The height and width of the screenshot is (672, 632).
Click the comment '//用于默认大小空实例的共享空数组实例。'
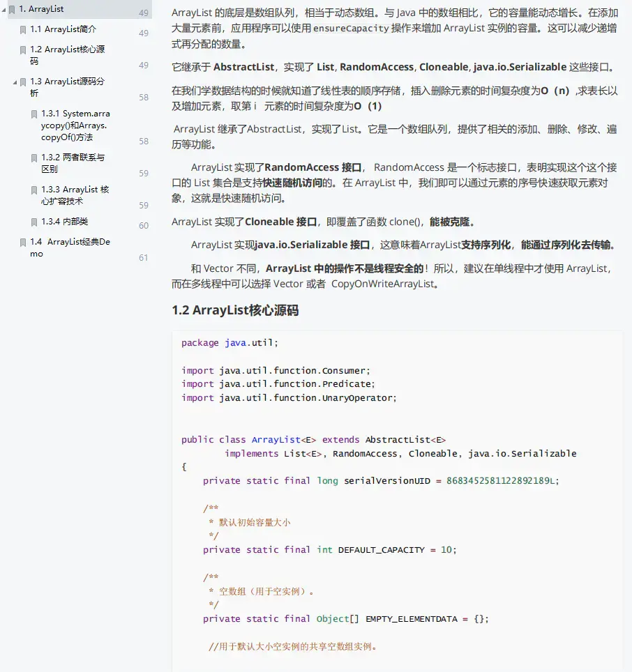[x=292, y=647]
